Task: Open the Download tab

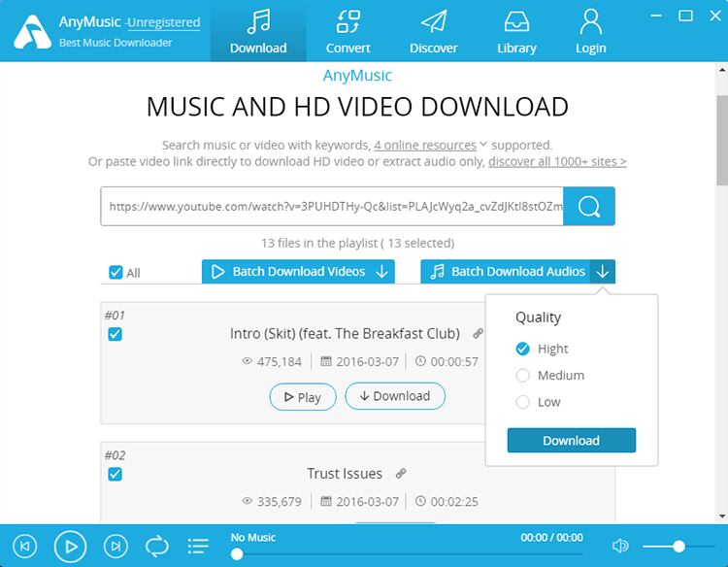Action: click(258, 31)
